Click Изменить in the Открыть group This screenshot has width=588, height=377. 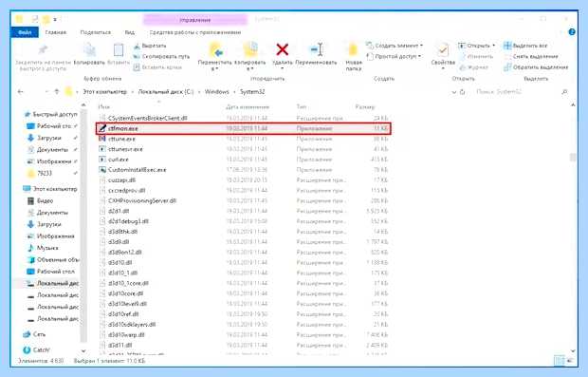point(476,56)
